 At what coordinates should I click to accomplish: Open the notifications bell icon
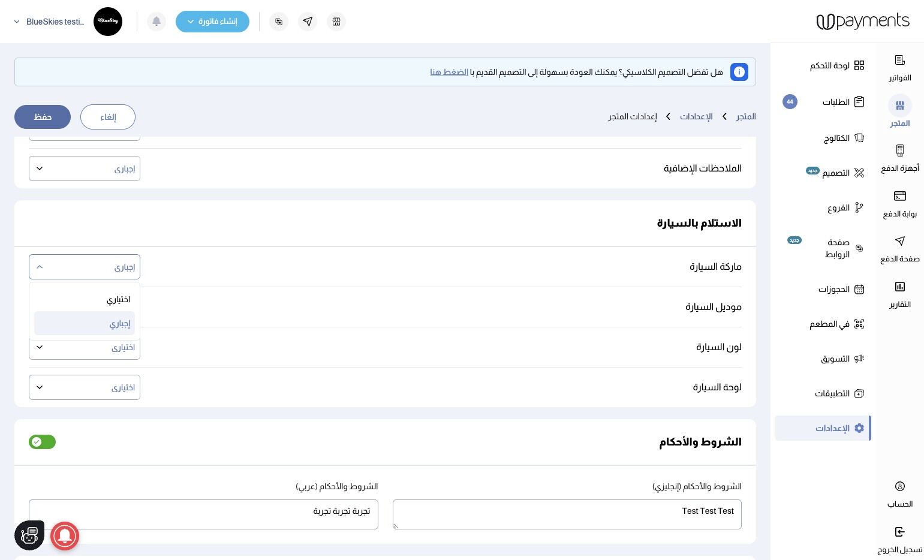click(156, 22)
